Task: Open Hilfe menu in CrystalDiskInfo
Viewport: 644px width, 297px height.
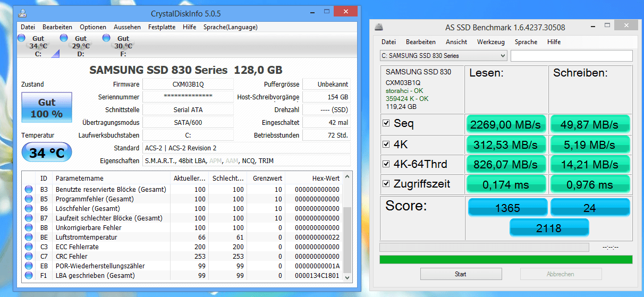Action: [189, 27]
